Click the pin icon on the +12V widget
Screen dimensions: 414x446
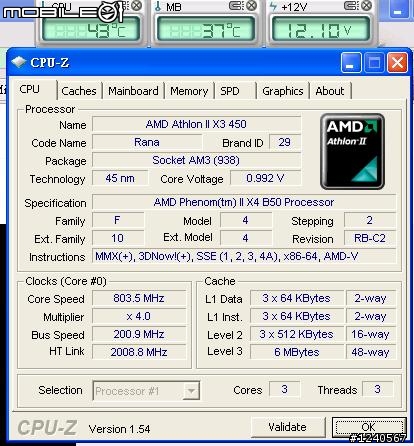tap(351, 6)
